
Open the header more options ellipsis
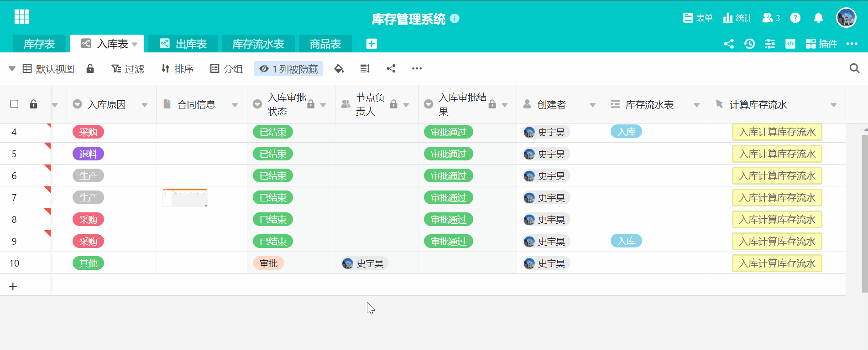tap(852, 44)
